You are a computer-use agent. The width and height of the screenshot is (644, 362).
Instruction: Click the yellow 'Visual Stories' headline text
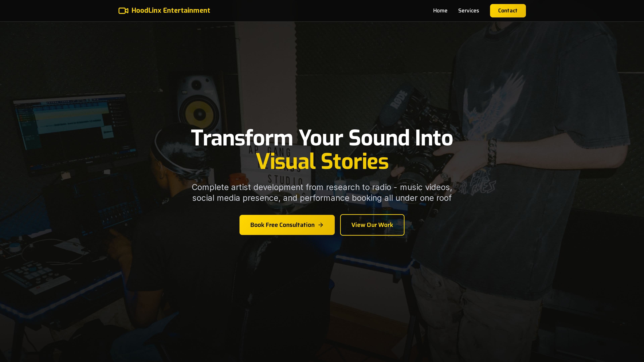point(322,161)
